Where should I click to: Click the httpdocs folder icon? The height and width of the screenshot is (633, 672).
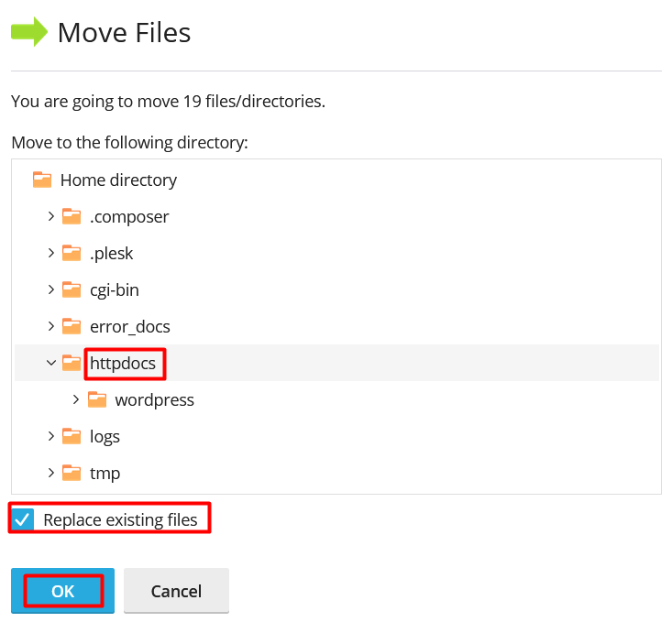72,364
